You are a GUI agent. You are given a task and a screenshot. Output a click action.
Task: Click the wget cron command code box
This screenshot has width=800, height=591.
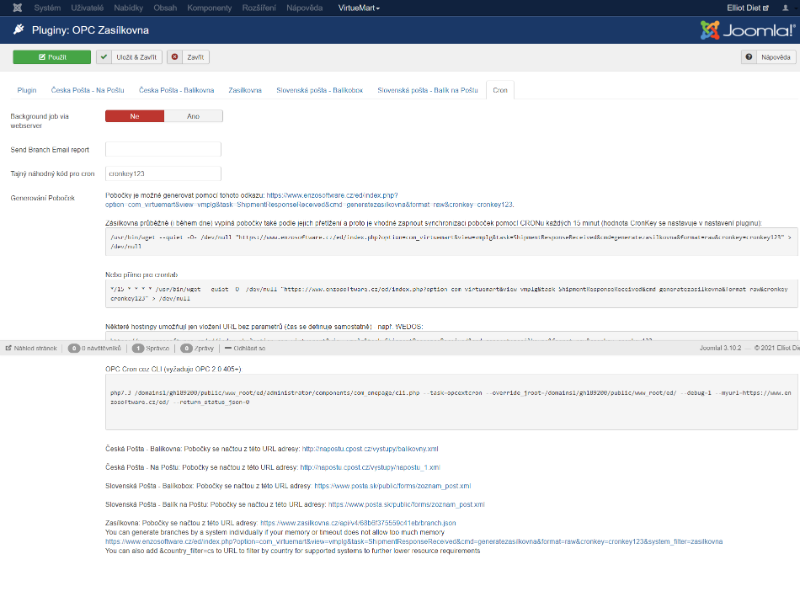[451, 241]
